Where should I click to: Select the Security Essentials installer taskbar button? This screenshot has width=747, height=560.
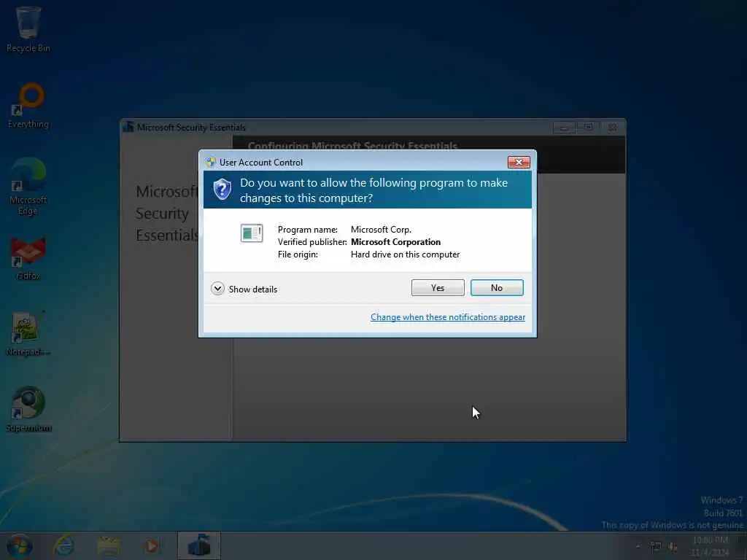[x=199, y=545]
